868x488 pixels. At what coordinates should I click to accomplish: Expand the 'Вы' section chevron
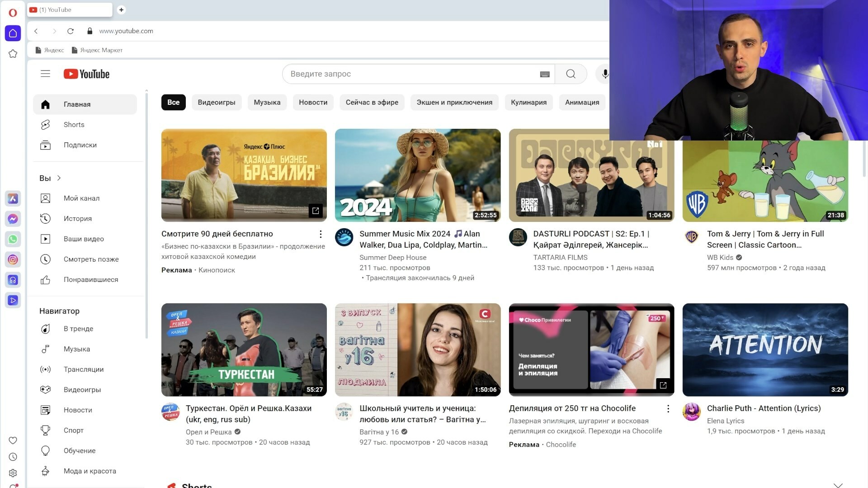point(59,178)
